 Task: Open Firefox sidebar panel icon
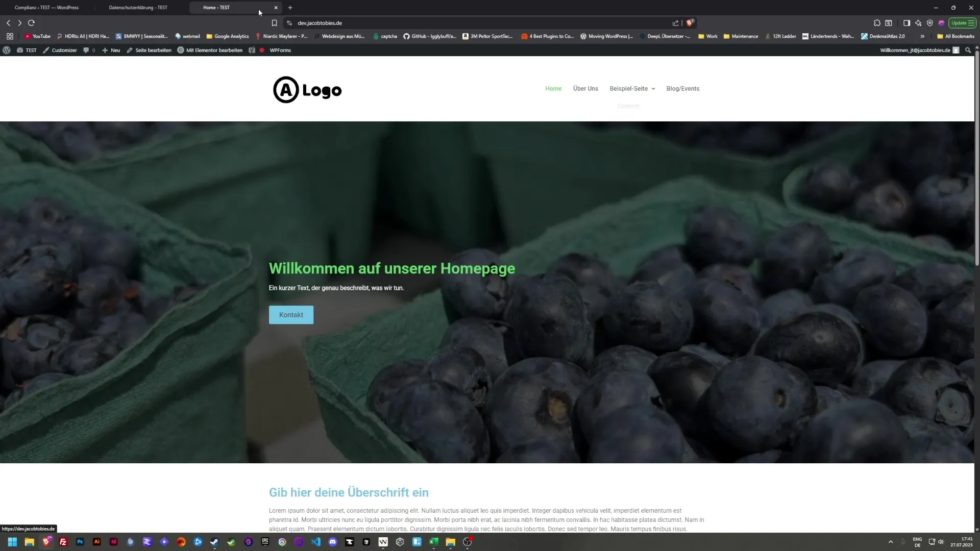tap(907, 23)
